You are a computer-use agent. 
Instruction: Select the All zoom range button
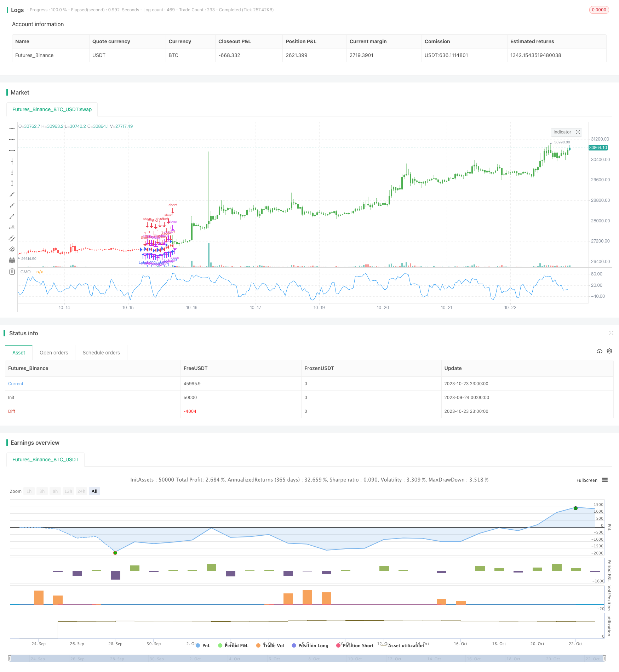94,491
